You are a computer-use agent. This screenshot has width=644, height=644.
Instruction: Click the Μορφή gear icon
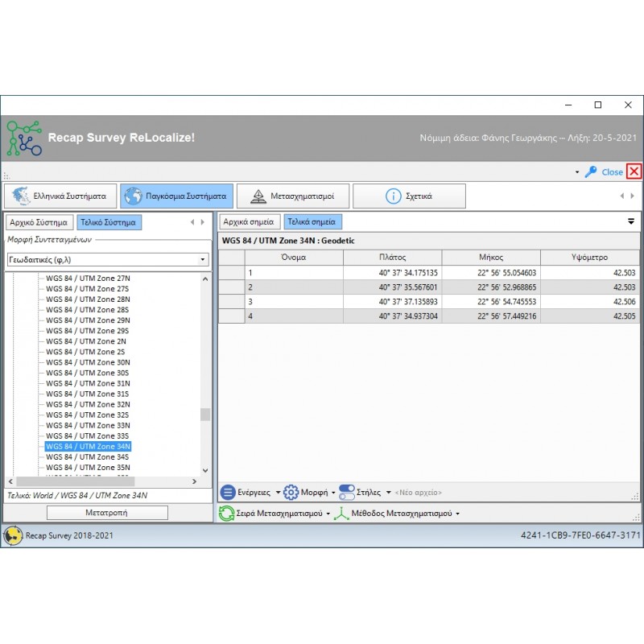[291, 492]
